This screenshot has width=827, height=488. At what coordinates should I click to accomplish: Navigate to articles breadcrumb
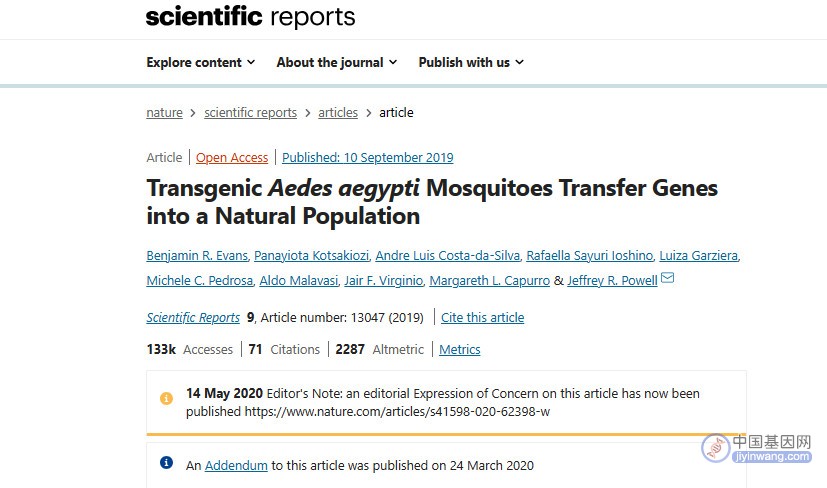pos(338,112)
